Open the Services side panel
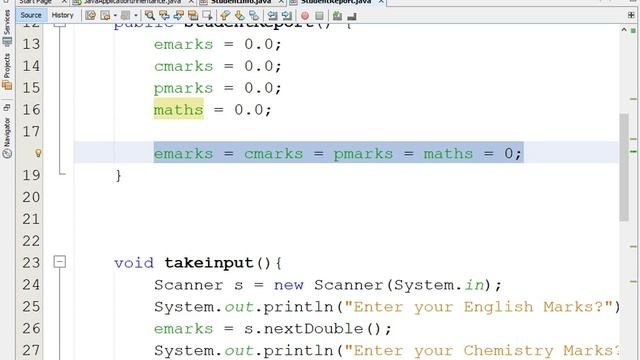This screenshot has width=640, height=360. click(x=7, y=27)
